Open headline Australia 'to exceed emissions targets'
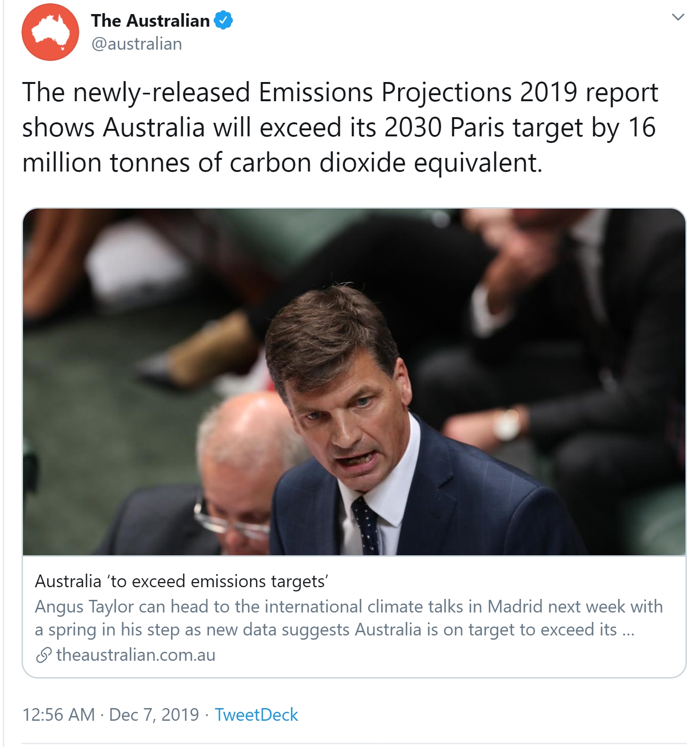This screenshot has width=700, height=747. click(x=181, y=581)
